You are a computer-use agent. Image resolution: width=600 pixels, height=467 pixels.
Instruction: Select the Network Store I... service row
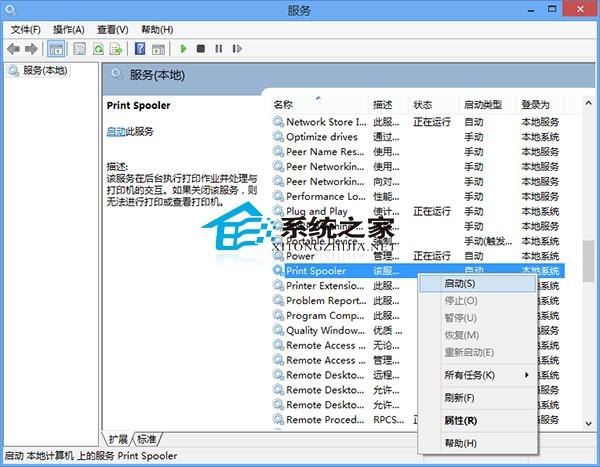click(x=417, y=122)
